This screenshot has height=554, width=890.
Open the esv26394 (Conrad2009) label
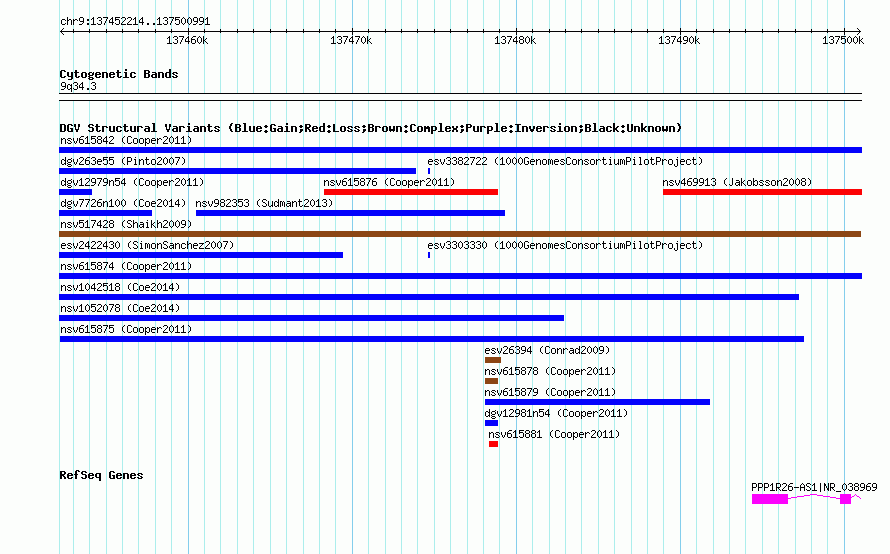pos(547,350)
